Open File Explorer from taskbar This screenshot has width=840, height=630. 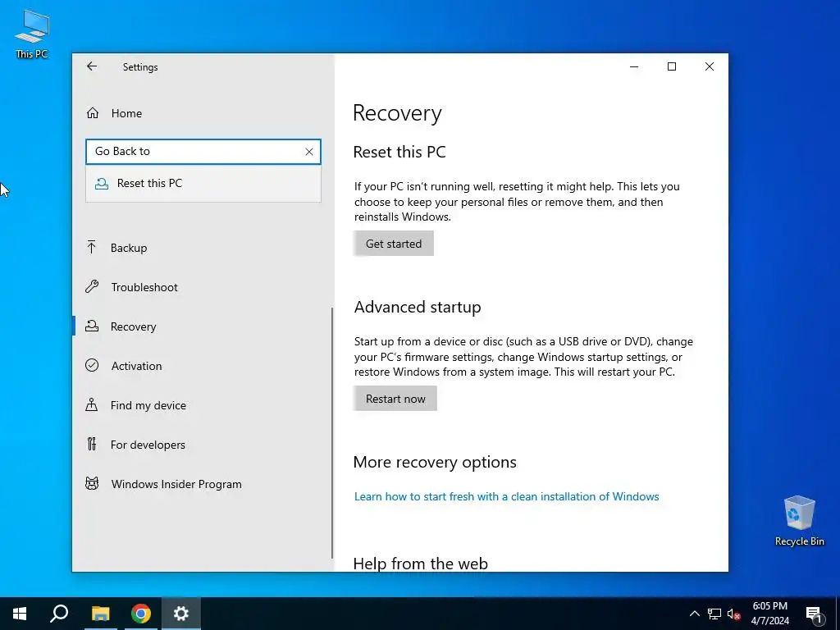(100, 614)
